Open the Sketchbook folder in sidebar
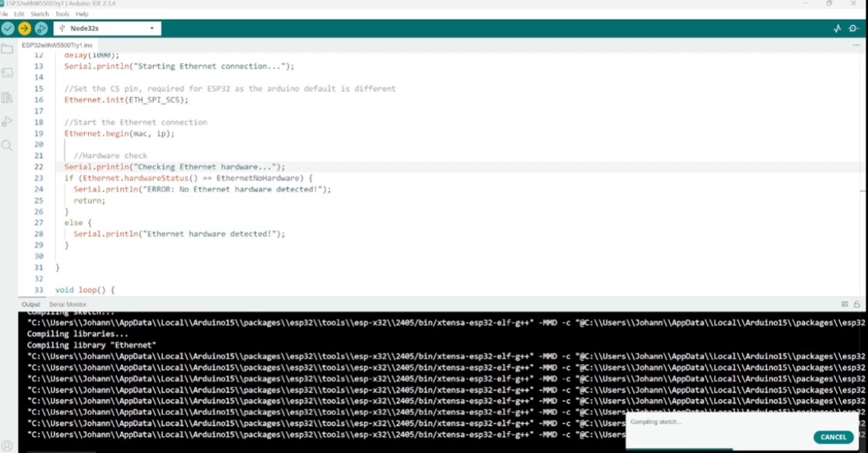 pyautogui.click(x=7, y=50)
